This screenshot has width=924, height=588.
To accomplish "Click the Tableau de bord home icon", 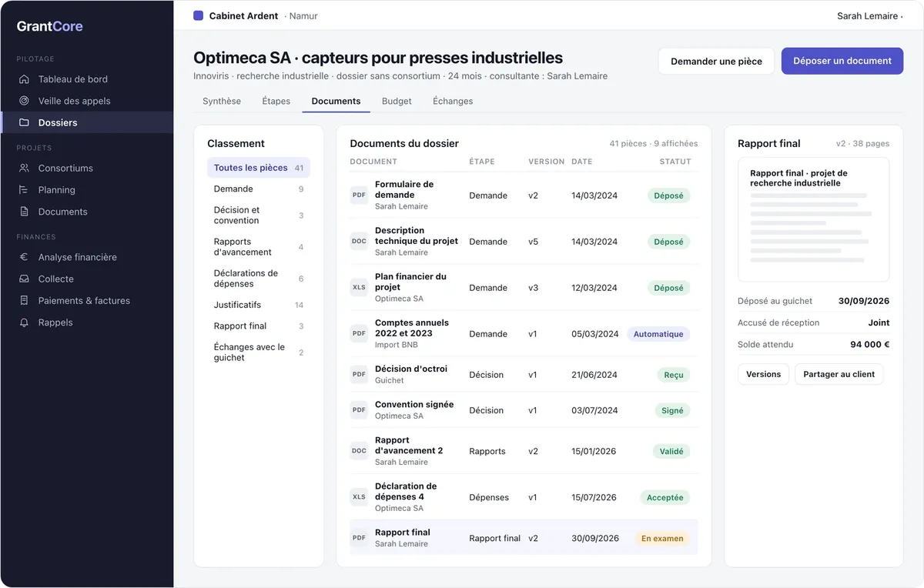I will coord(24,79).
